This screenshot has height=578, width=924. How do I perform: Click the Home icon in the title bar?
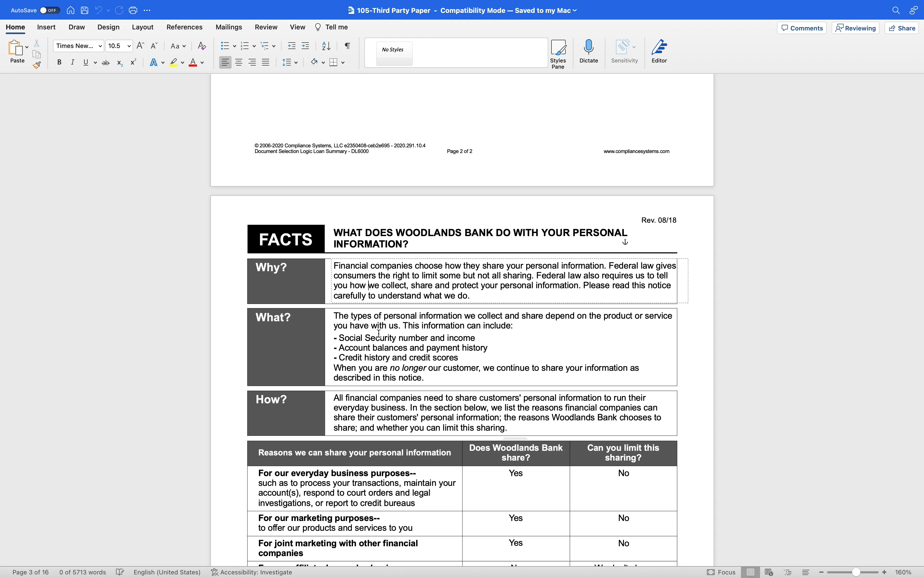(x=71, y=10)
